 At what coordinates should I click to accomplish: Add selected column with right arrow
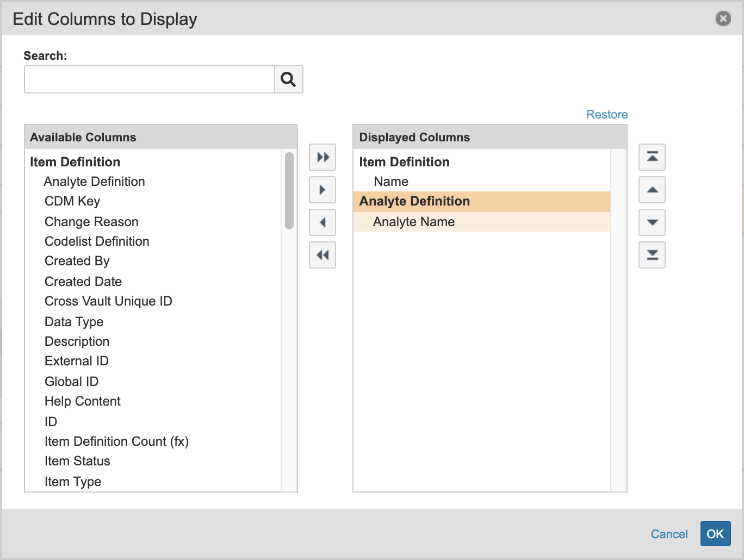tap(323, 190)
